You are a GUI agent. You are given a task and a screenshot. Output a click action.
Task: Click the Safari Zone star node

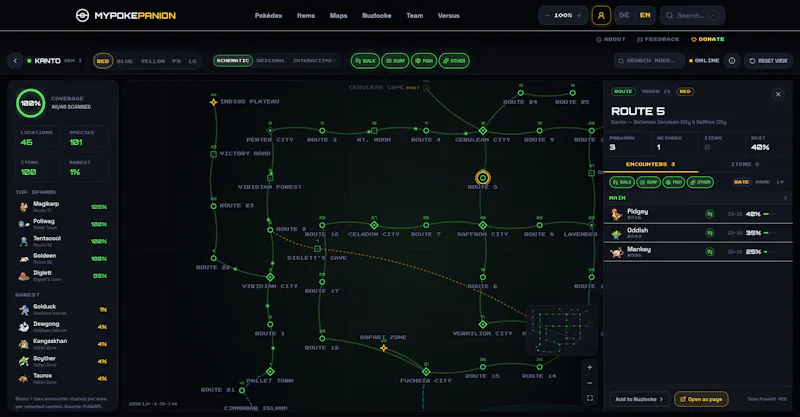384,348
